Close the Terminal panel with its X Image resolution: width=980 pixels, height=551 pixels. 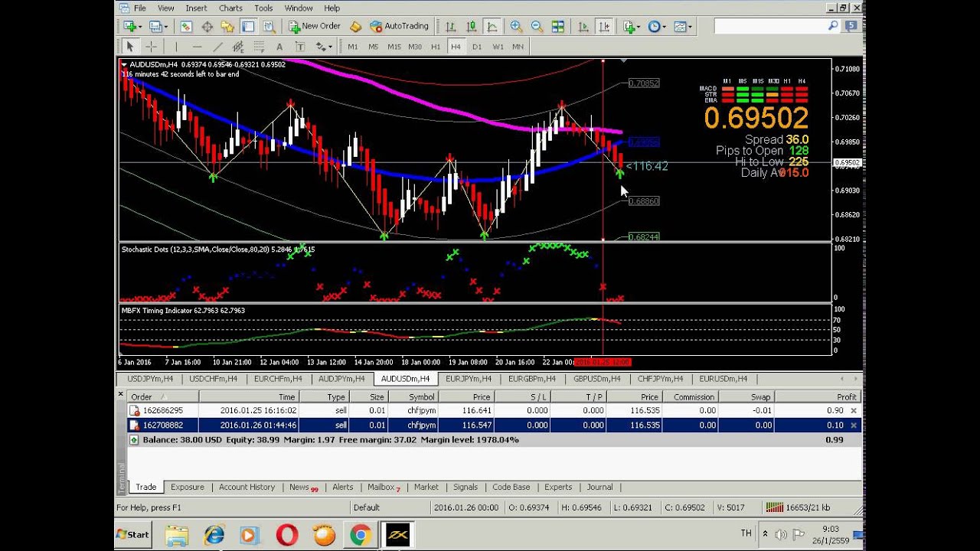click(x=120, y=394)
